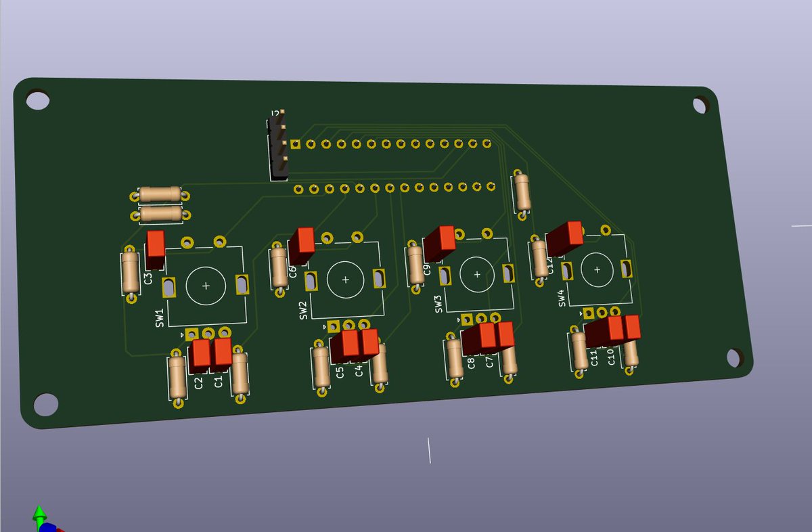Click the green Y-axis arrow gizmo
Screen dimensions: 812x532
pyautogui.click(x=39, y=514)
